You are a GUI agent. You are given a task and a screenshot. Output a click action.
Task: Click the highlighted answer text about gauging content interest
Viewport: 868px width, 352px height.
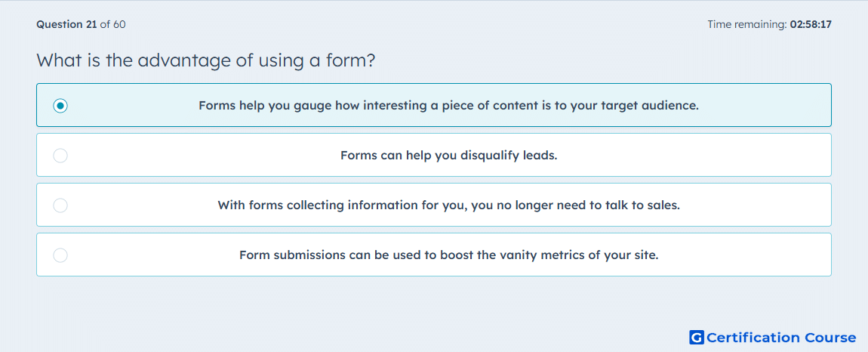click(448, 105)
